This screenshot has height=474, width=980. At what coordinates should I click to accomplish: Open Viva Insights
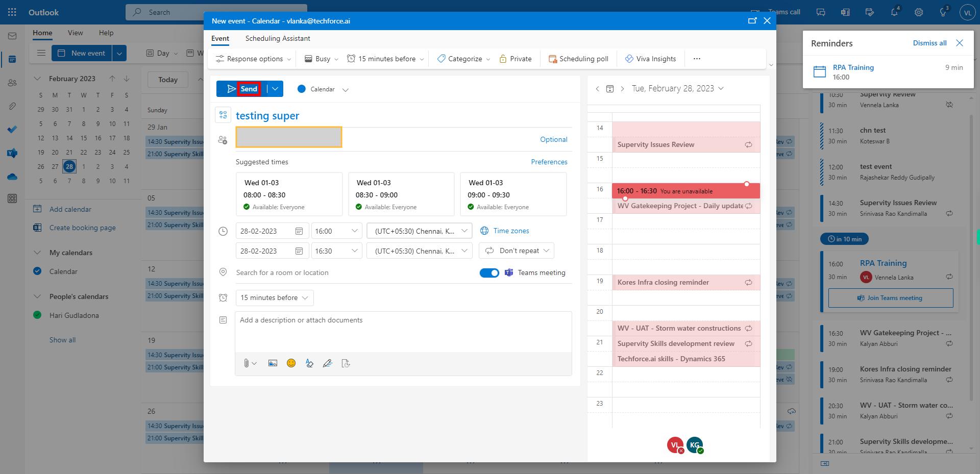click(x=651, y=59)
